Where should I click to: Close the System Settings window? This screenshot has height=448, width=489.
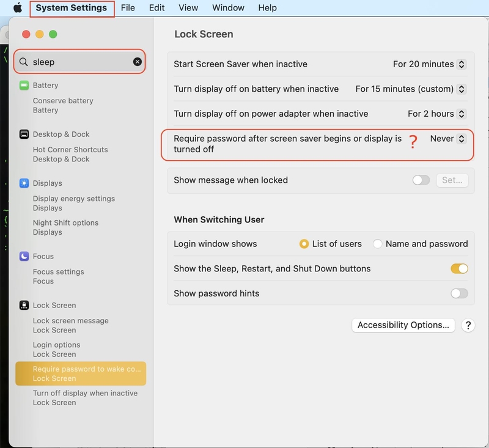[26, 34]
